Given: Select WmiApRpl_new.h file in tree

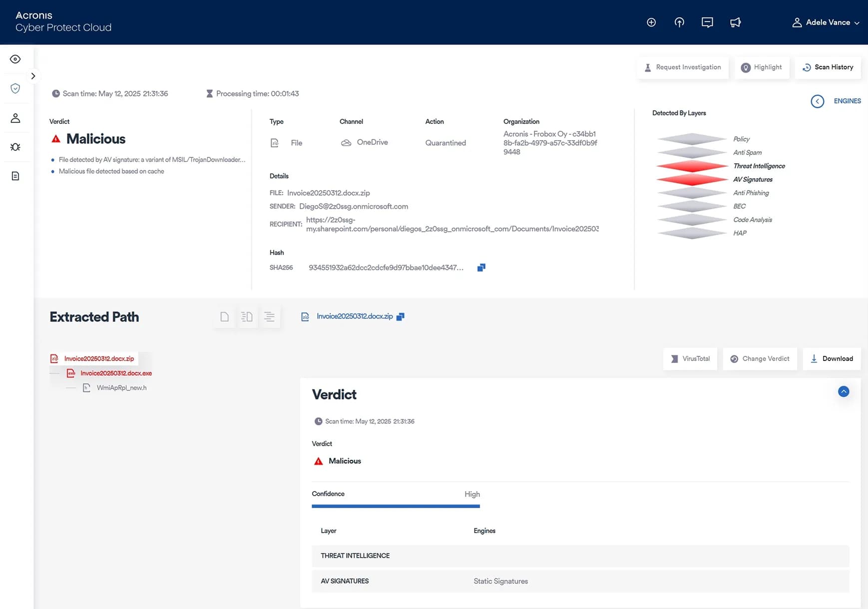Looking at the screenshot, I should coord(121,388).
